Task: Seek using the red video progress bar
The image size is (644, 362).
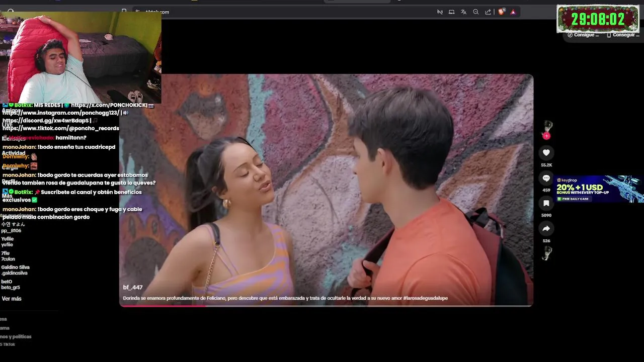Action: pos(326,305)
